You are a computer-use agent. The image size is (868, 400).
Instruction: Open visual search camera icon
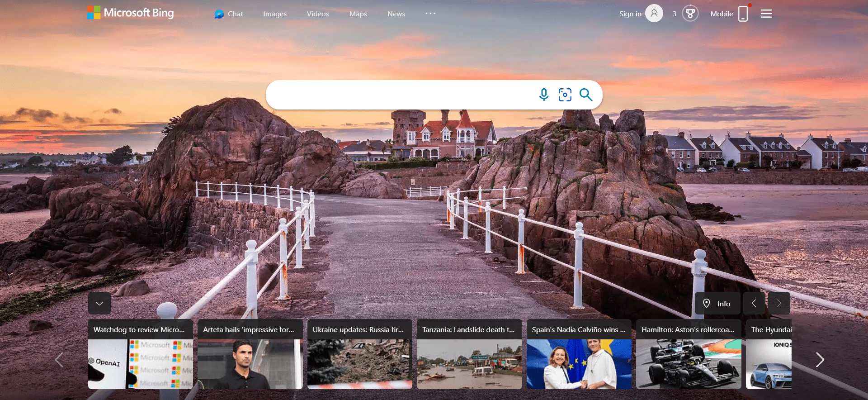pos(565,95)
